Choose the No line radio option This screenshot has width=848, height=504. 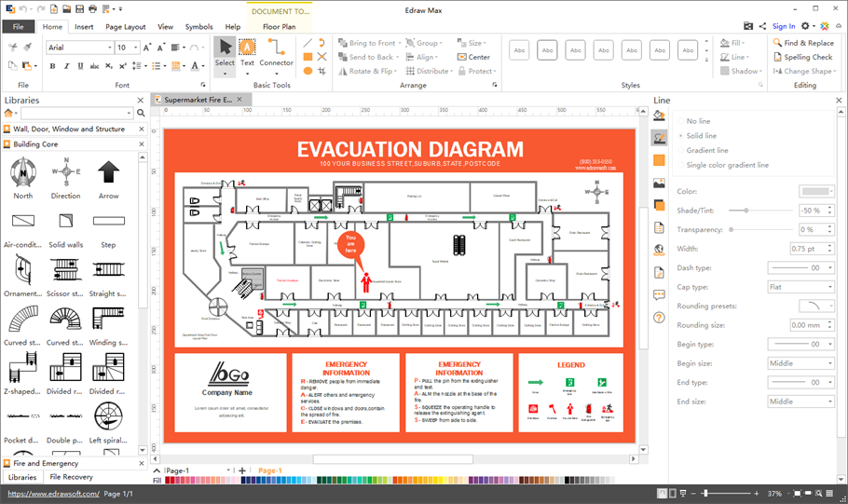(698, 121)
